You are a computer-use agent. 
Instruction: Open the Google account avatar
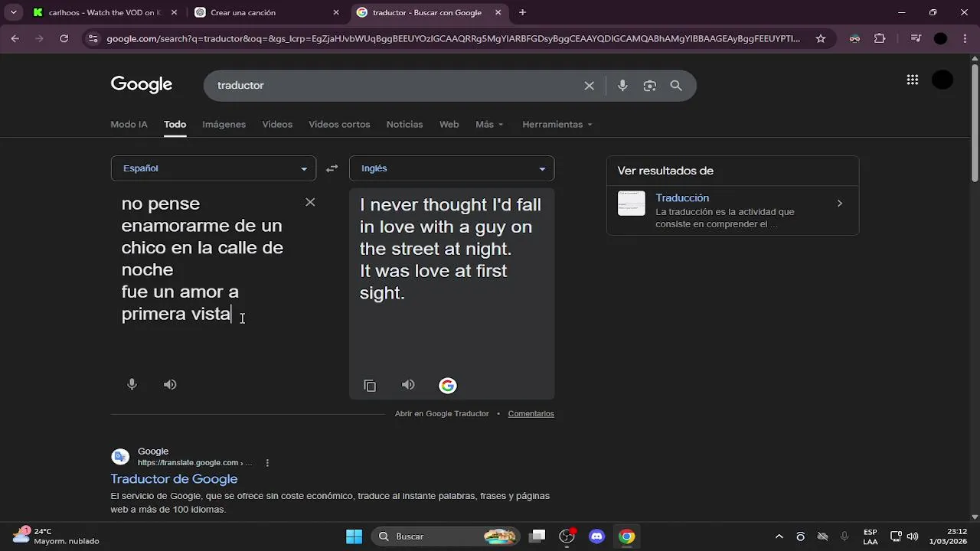point(942,80)
